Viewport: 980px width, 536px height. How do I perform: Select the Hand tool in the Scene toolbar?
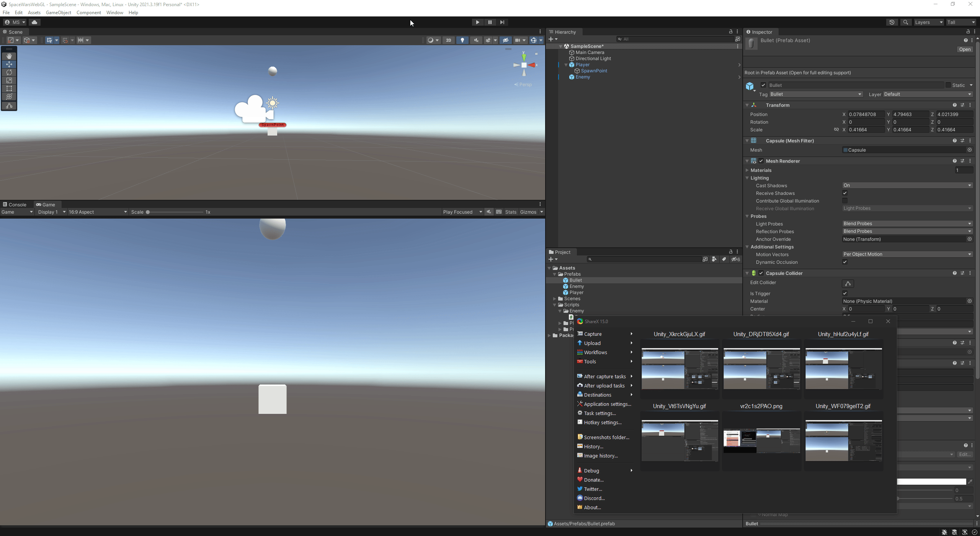(x=9, y=56)
